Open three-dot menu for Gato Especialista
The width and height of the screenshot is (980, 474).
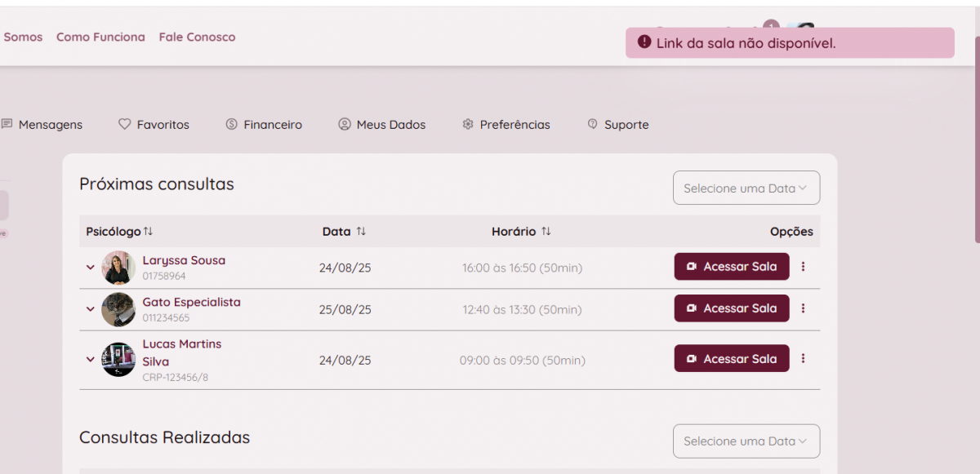pos(803,308)
